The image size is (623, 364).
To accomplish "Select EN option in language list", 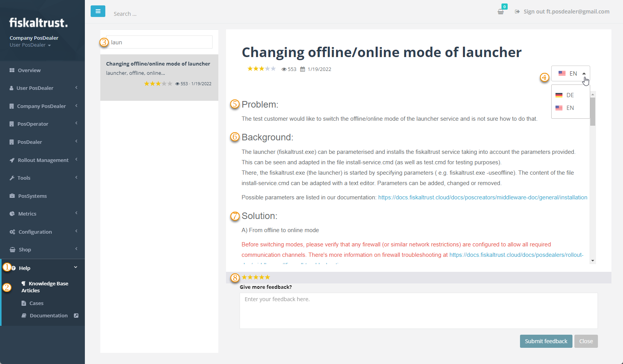I will (x=571, y=108).
